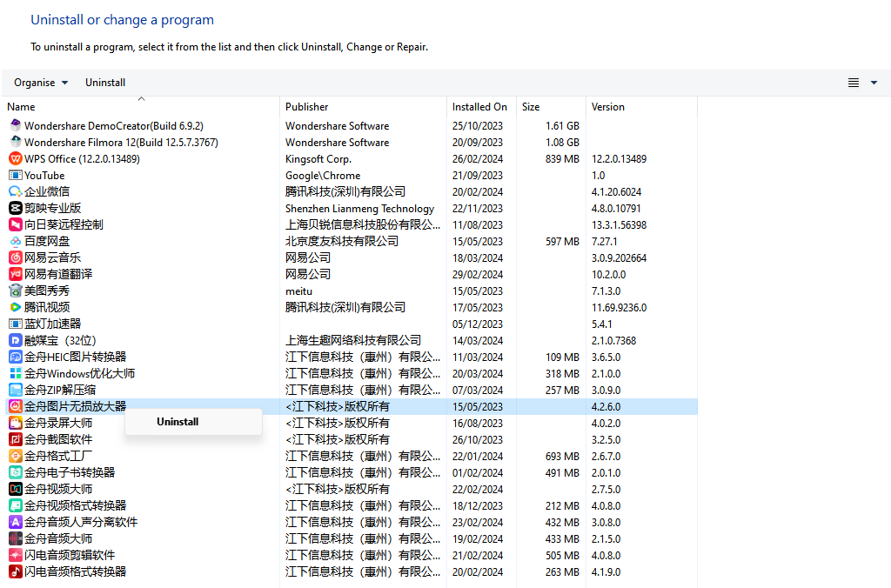Expand the view options dropdown arrow
The width and height of the screenshot is (891, 588).
tap(874, 83)
